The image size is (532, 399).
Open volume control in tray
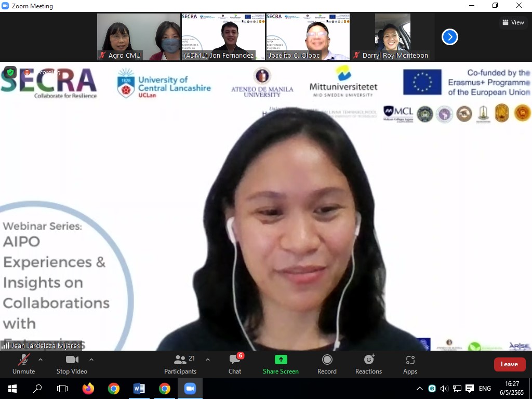[444, 389]
